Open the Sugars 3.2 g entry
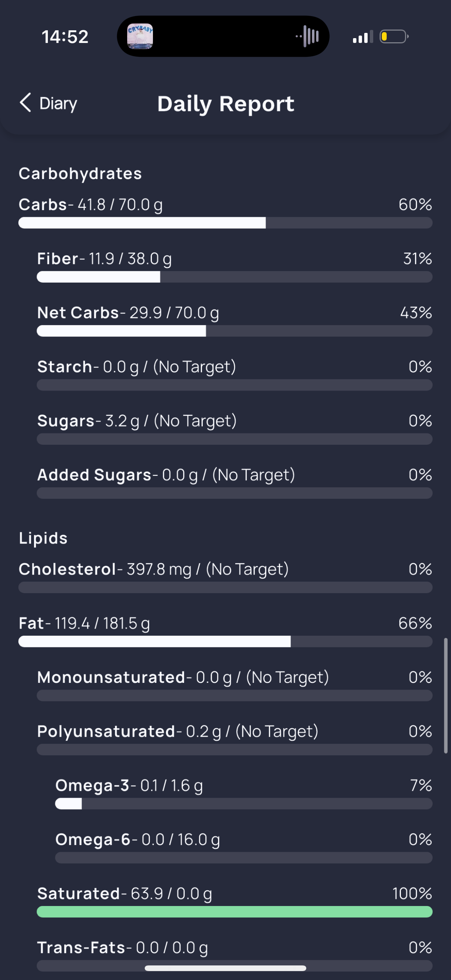Screen dimensions: 451x980 234,428
